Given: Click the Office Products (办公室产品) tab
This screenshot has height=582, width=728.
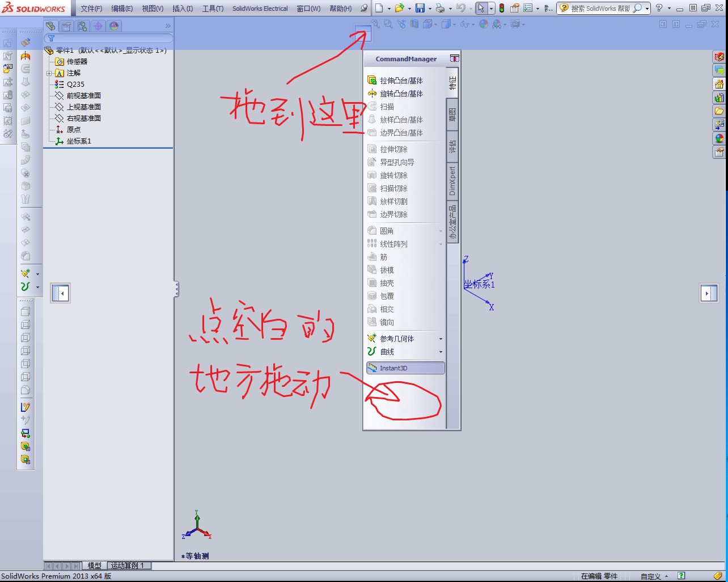Looking at the screenshot, I should (452, 222).
